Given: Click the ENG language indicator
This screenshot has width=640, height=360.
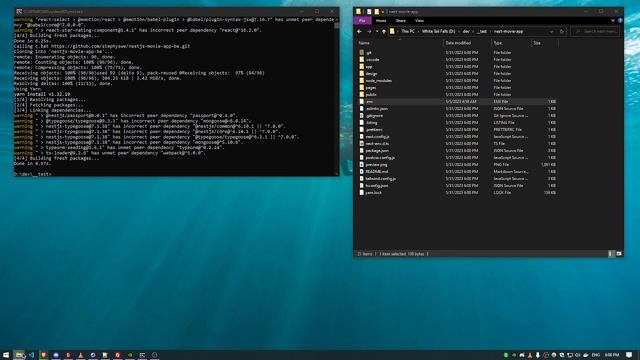Looking at the screenshot, I should tap(596, 355).
